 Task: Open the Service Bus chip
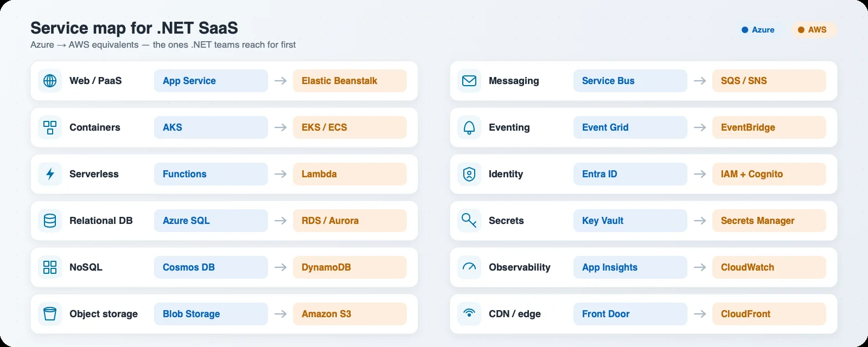tap(630, 81)
